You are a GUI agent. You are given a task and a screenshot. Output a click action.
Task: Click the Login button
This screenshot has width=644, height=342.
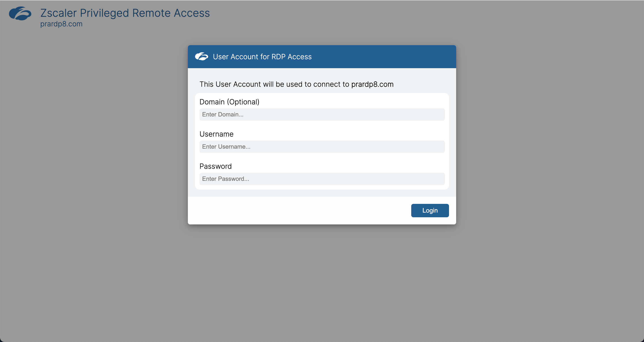pyautogui.click(x=430, y=210)
